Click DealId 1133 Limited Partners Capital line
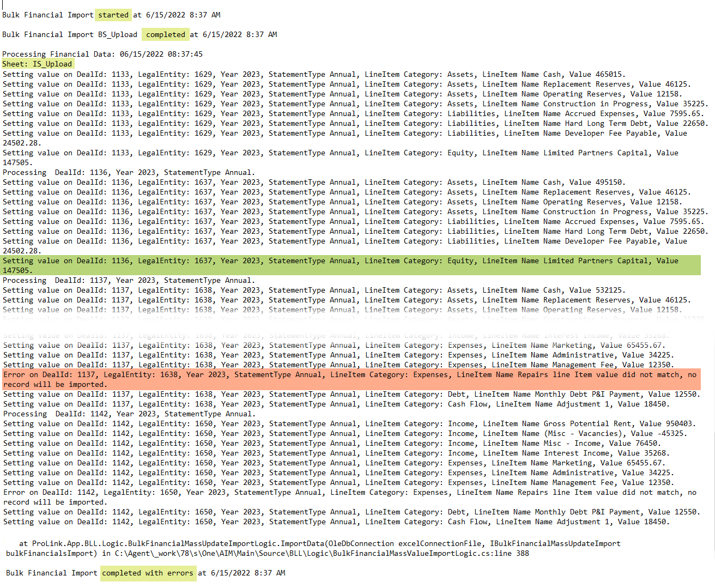The width and height of the screenshot is (715, 588). click(x=341, y=157)
